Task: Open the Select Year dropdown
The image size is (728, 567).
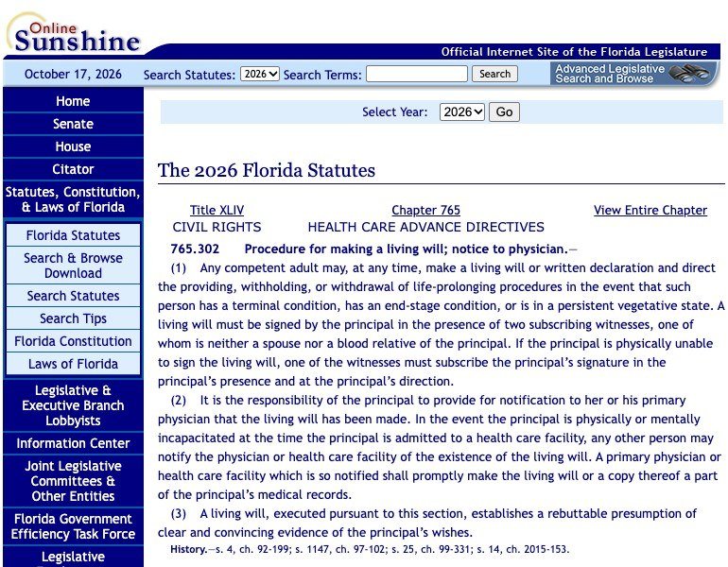Action: (x=462, y=112)
